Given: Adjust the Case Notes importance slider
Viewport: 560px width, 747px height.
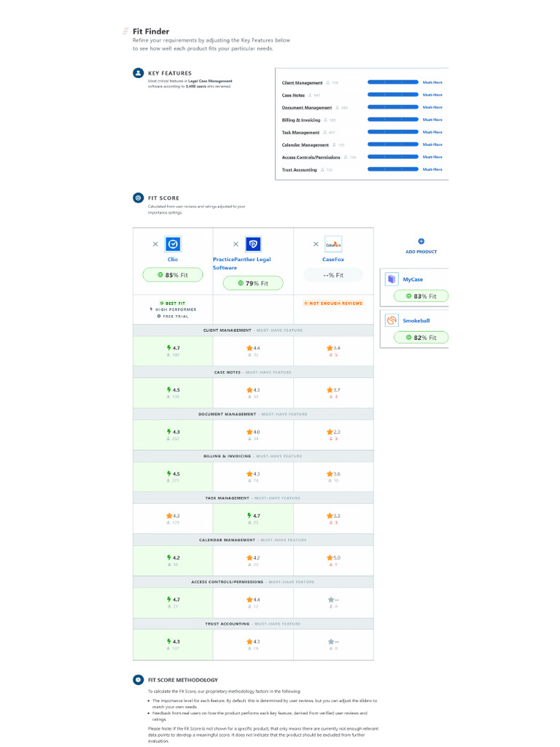Looking at the screenshot, I should pyautogui.click(x=393, y=95).
